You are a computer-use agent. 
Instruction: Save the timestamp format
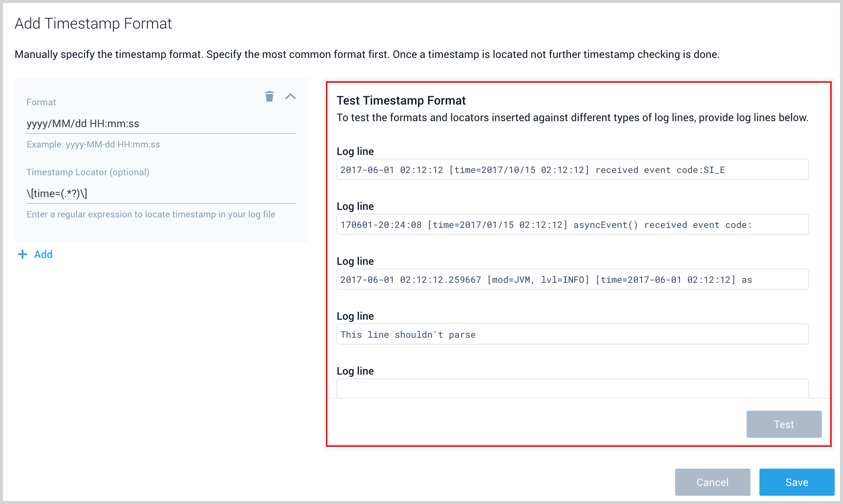click(796, 482)
